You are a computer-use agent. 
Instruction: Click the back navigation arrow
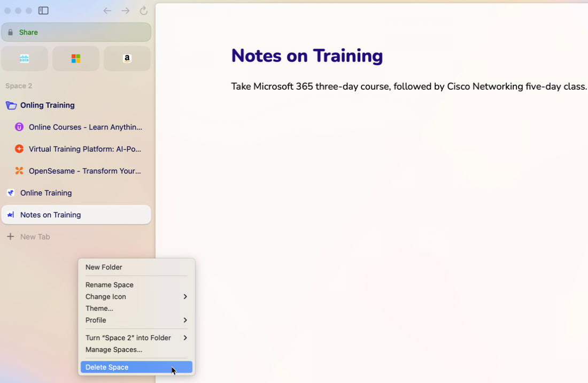click(107, 11)
